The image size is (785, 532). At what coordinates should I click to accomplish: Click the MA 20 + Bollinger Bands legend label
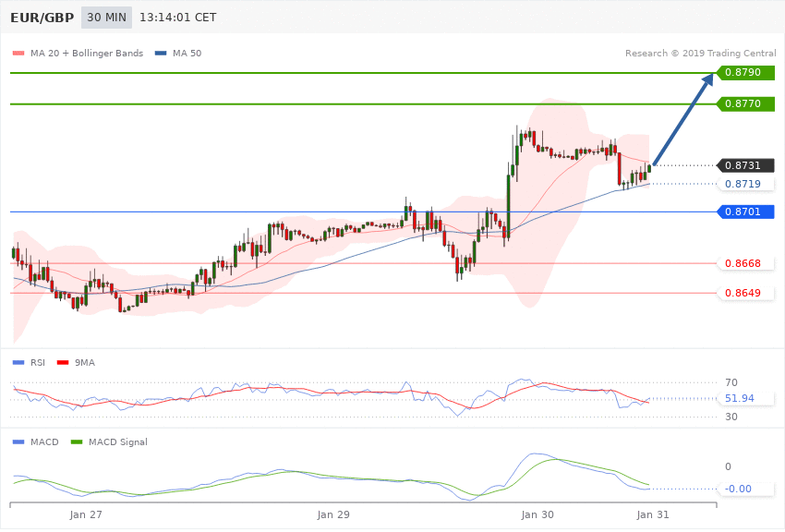pyautogui.click(x=87, y=53)
